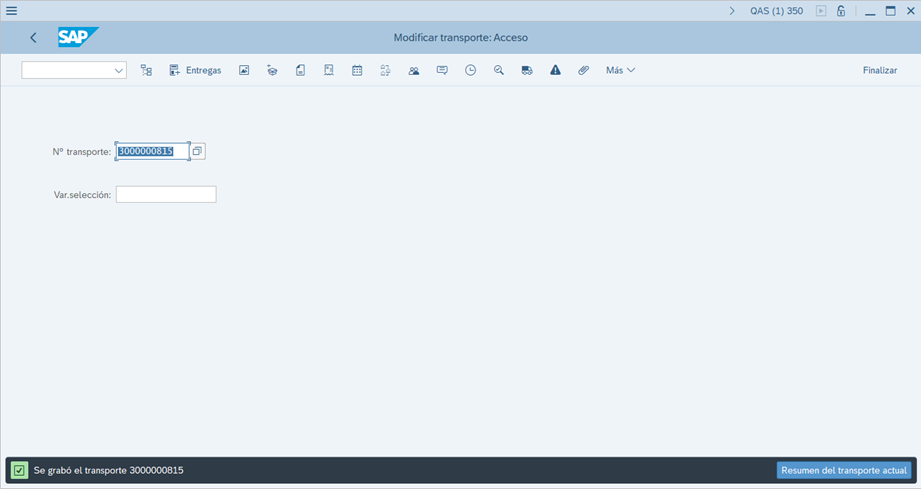Open the command field dropdown arrow
This screenshot has width=921, height=489.
(x=119, y=70)
